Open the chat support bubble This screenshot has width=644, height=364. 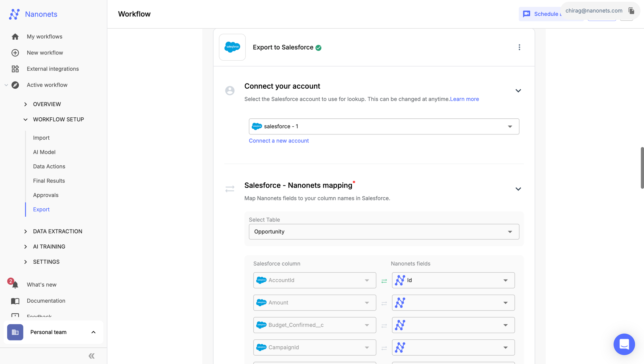(x=624, y=344)
